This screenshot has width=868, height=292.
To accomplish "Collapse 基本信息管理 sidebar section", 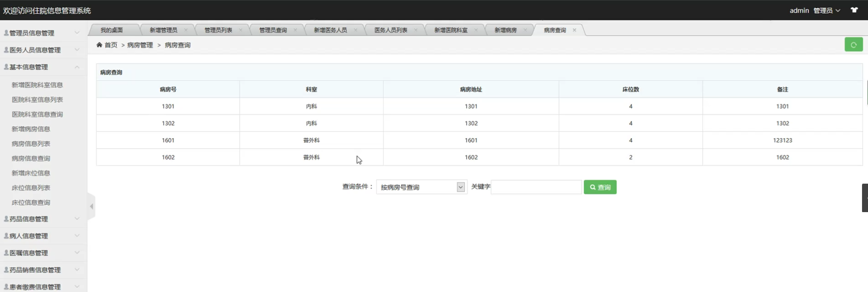I will tap(41, 67).
